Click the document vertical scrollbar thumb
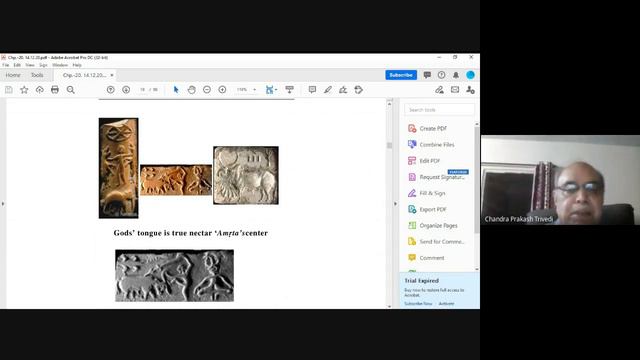Image resolution: width=640 pixels, height=360 pixels. click(x=389, y=145)
